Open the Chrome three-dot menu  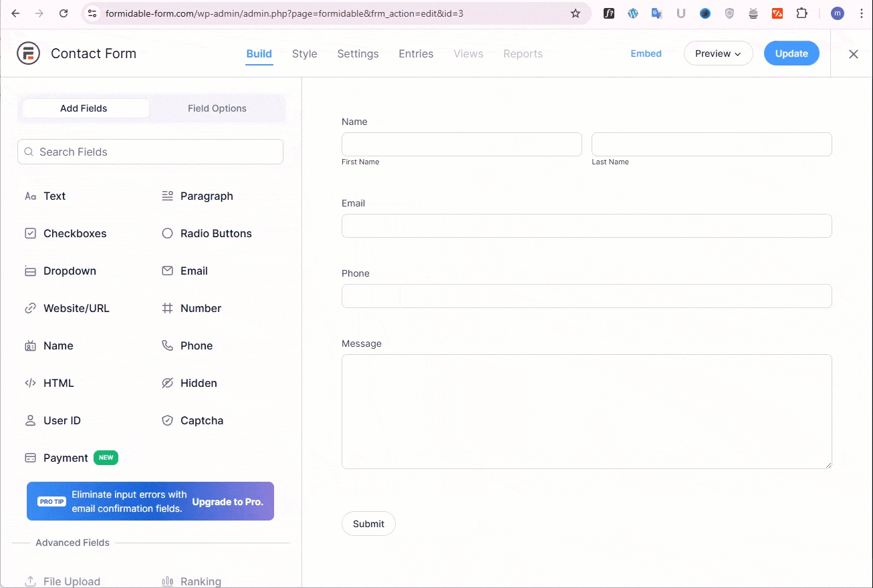(862, 13)
